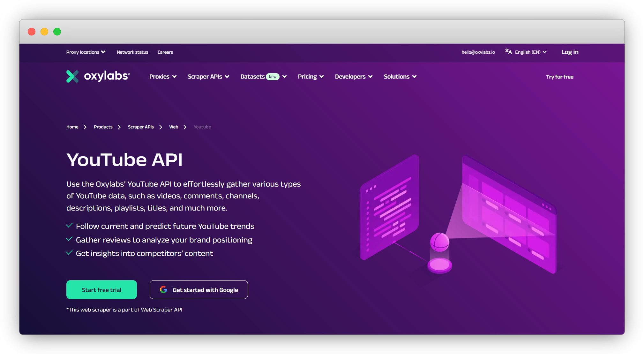The height and width of the screenshot is (354, 644).
Task: Click the Start free trial button
Action: click(101, 289)
